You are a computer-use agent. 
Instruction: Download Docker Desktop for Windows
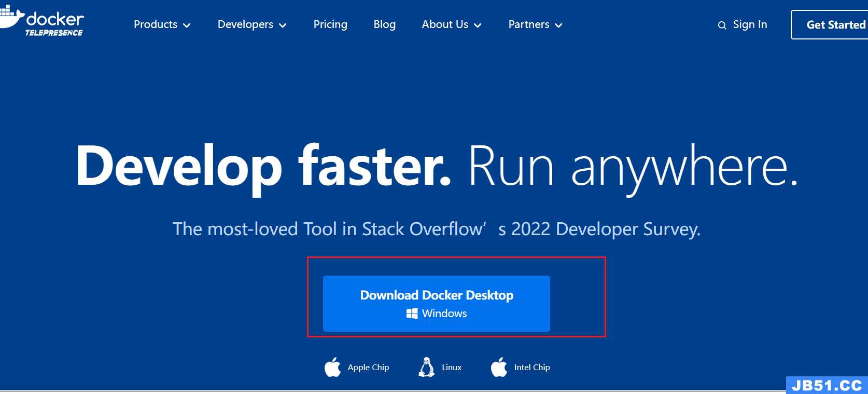point(437,304)
